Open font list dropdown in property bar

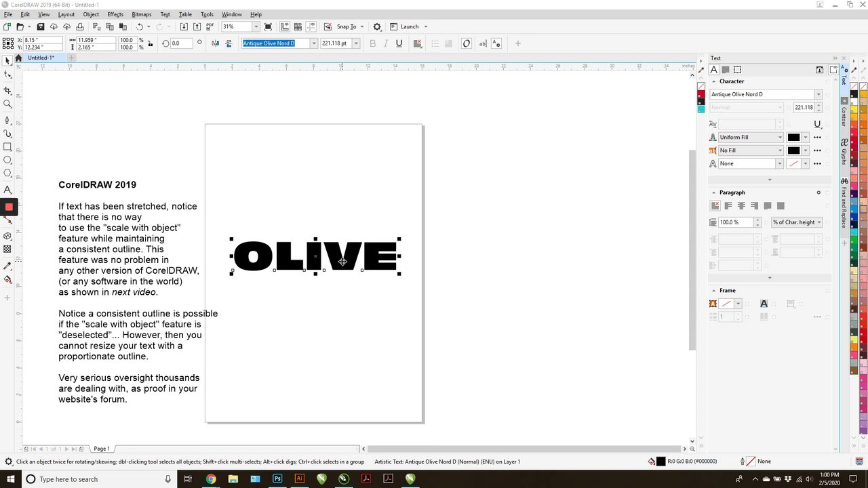coord(314,43)
